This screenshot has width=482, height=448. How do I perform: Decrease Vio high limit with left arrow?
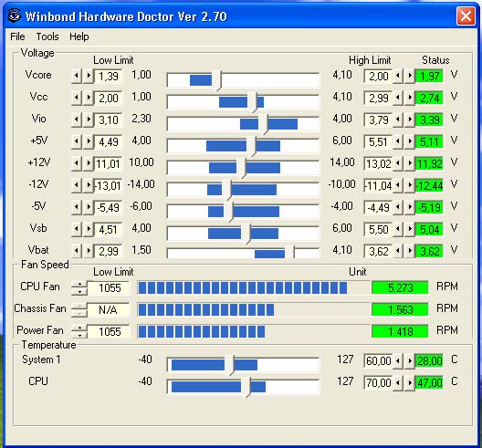coord(398,120)
